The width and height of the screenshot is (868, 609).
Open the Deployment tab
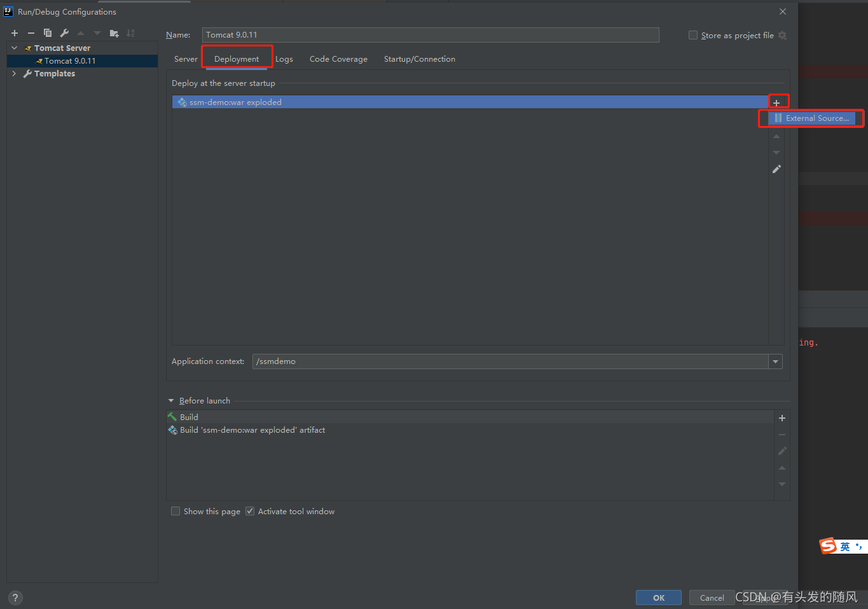[237, 59]
